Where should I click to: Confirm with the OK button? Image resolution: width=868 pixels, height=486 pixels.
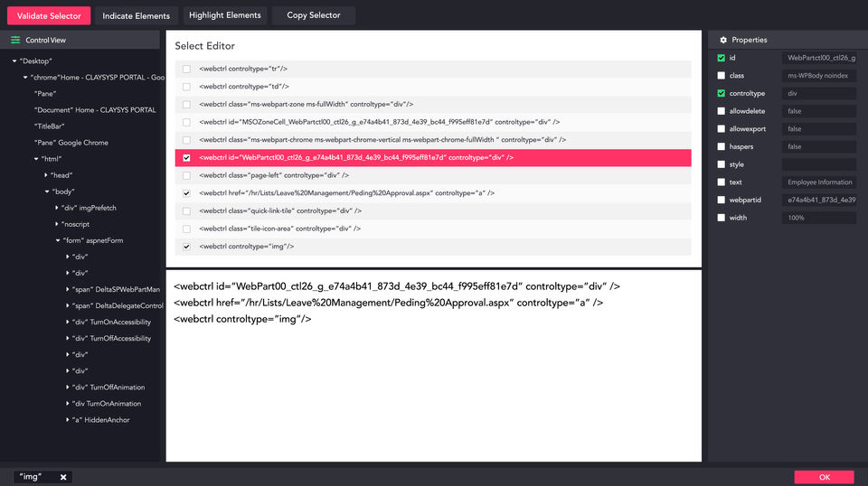click(824, 477)
